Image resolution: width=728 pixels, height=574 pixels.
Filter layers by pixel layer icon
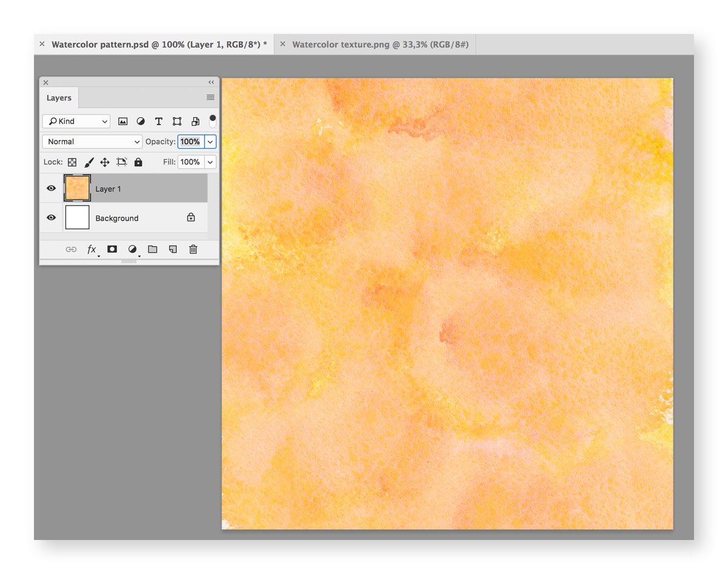[x=123, y=121]
